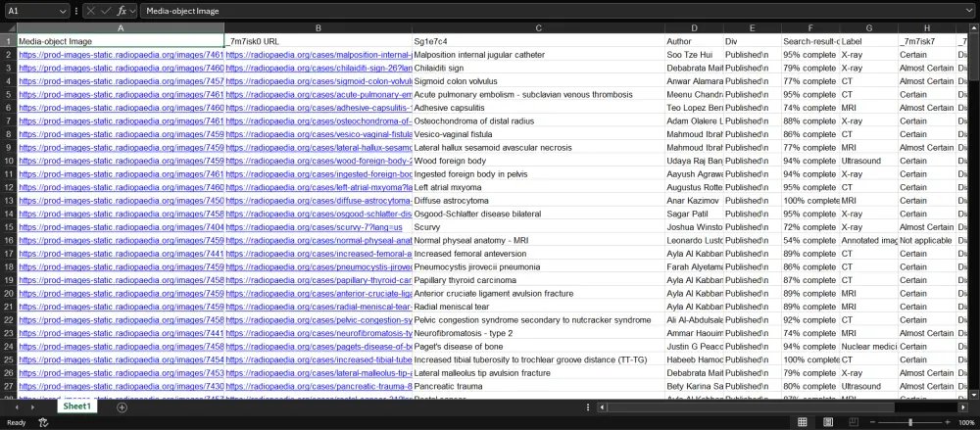The height and width of the screenshot is (430, 980).
Task: Select cell 'Diffuse astrocytoma'
Action: pyautogui.click(x=539, y=201)
